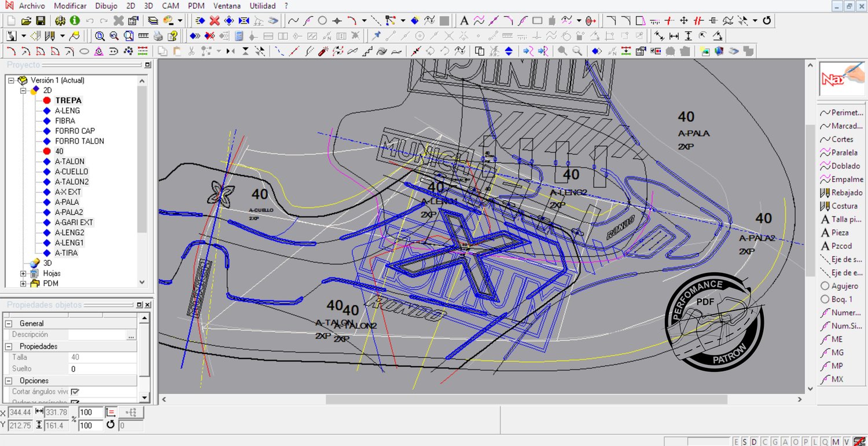Select the ellipse tool in third toolbar
This screenshot has height=446, width=868.
point(84,51)
